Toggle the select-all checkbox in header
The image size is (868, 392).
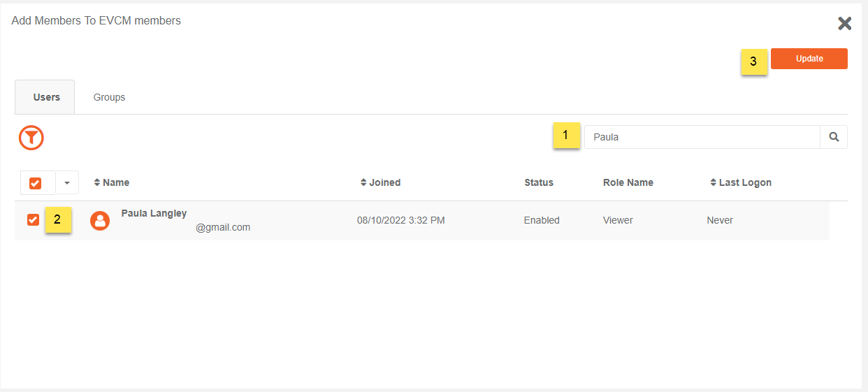(x=35, y=183)
